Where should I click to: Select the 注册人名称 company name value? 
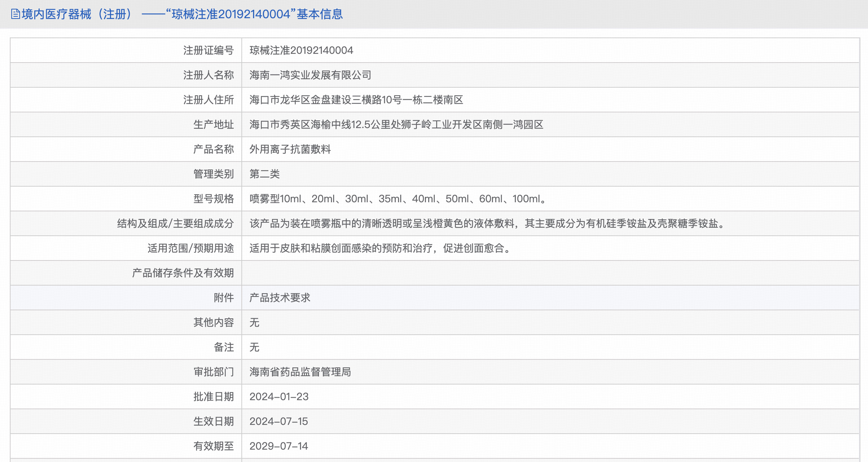pos(310,75)
